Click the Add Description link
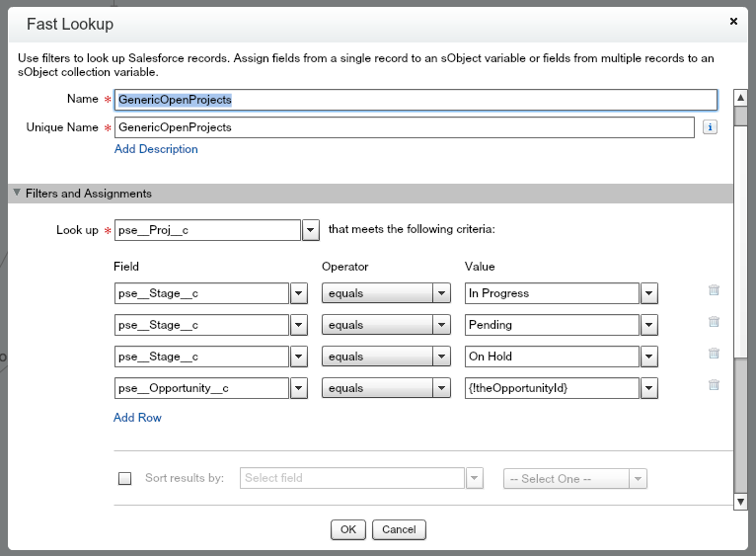756x556 pixels. point(156,149)
